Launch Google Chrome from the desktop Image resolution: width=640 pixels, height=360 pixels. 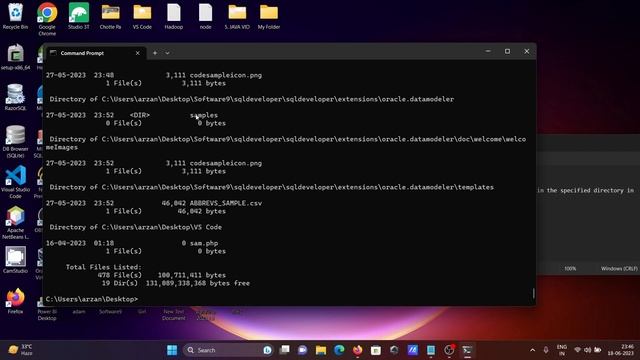(x=47, y=18)
